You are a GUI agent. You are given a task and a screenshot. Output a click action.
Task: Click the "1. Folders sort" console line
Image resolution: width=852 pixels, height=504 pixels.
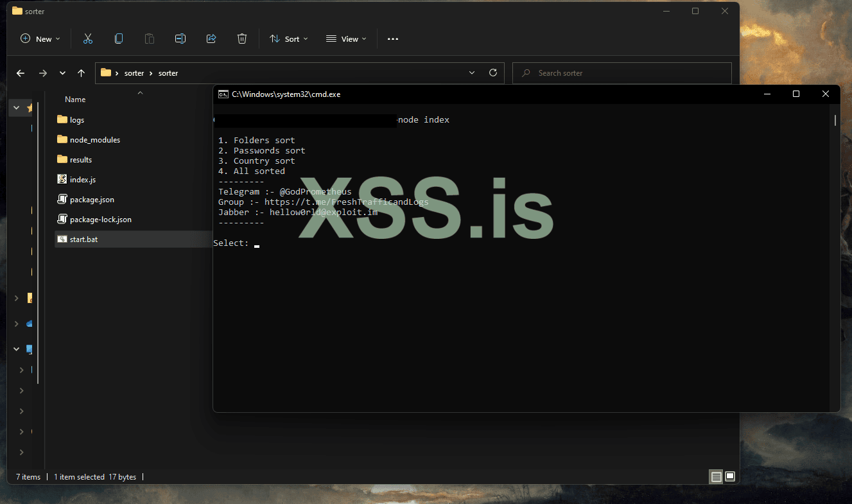coord(257,140)
